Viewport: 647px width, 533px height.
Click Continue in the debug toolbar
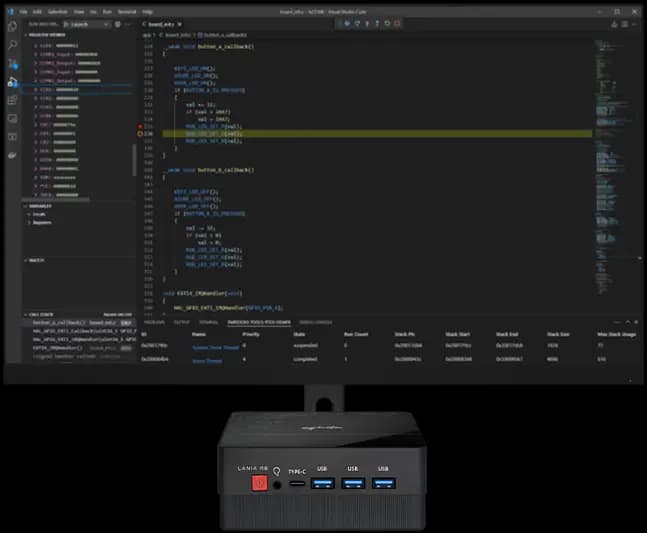point(346,22)
